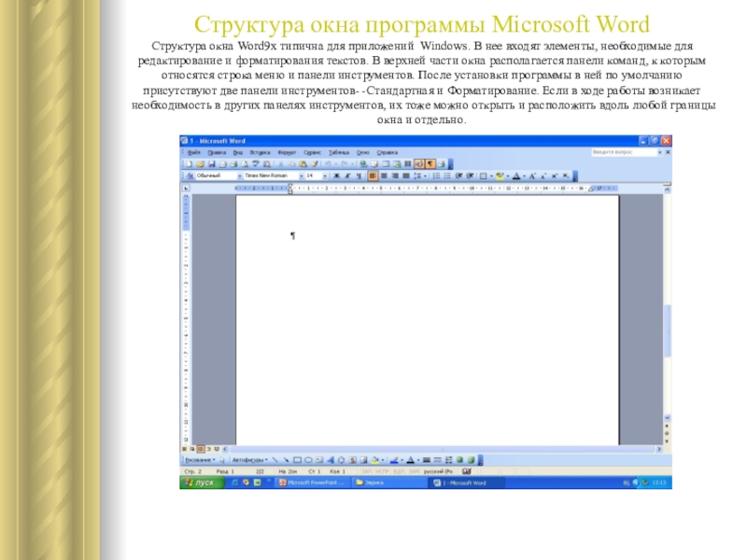Select the Oval drawing tool
The height and width of the screenshot is (560, 747).
coord(308,460)
